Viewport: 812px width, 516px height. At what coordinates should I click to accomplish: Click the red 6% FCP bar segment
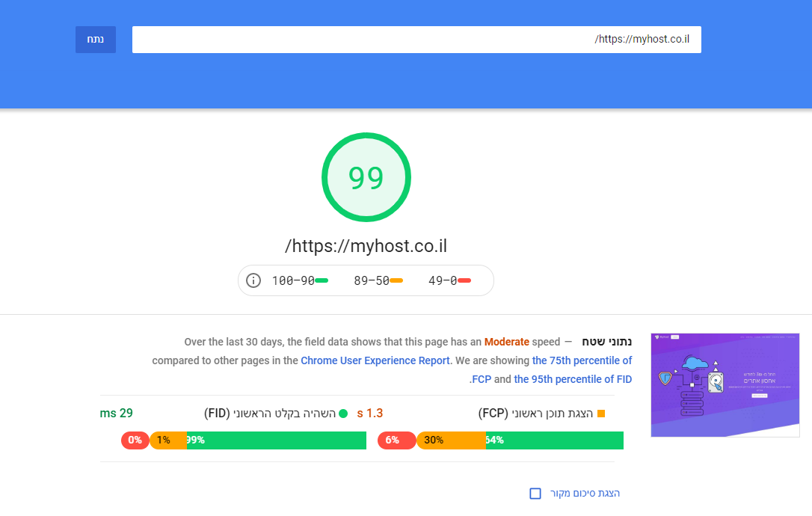[397, 440]
